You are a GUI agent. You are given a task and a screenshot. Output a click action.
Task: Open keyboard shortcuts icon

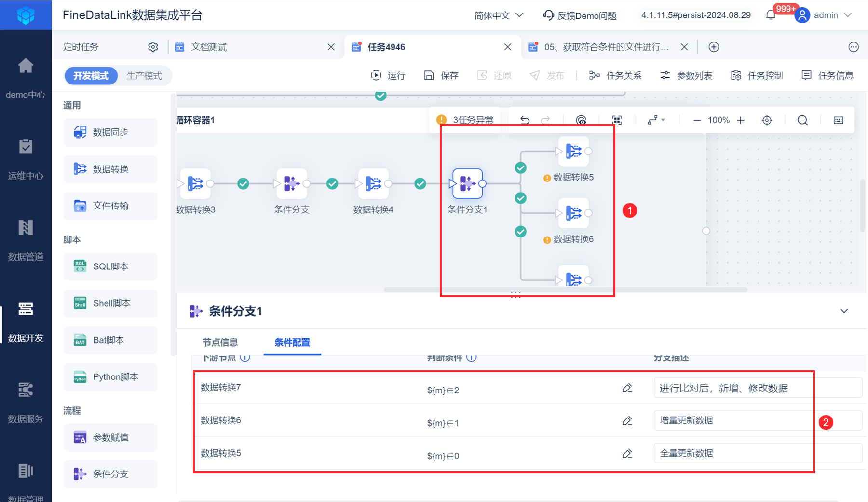pyautogui.click(x=839, y=120)
